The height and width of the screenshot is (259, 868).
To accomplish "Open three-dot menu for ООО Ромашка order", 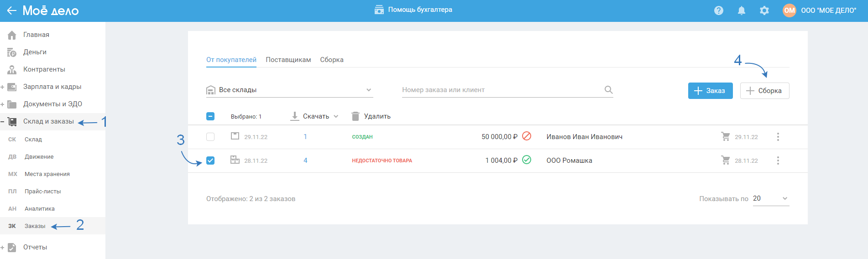I will (x=778, y=161).
